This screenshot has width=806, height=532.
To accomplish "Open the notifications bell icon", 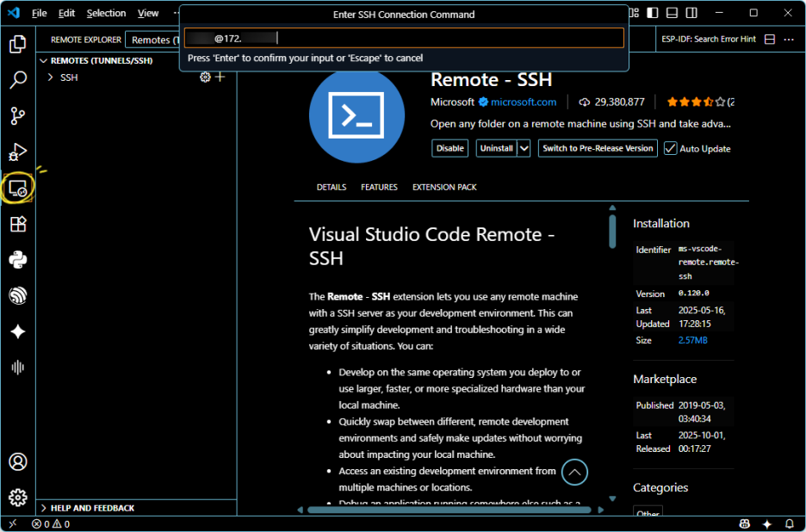I will pyautogui.click(x=790, y=523).
